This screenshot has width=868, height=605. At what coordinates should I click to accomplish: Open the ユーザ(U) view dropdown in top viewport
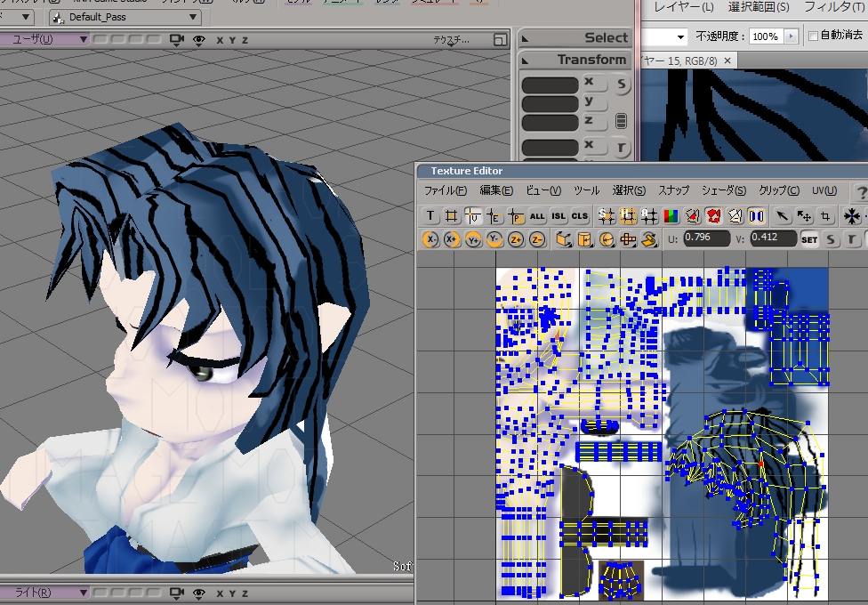point(44,39)
